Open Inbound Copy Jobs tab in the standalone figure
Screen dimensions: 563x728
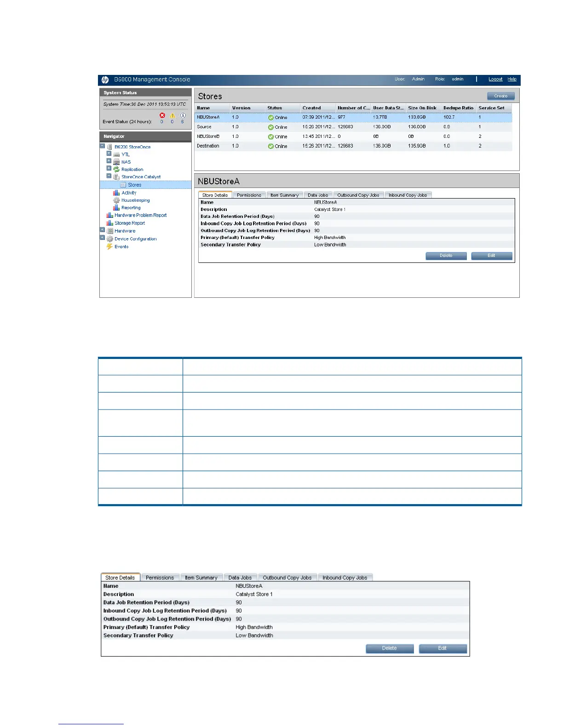pyautogui.click(x=345, y=577)
